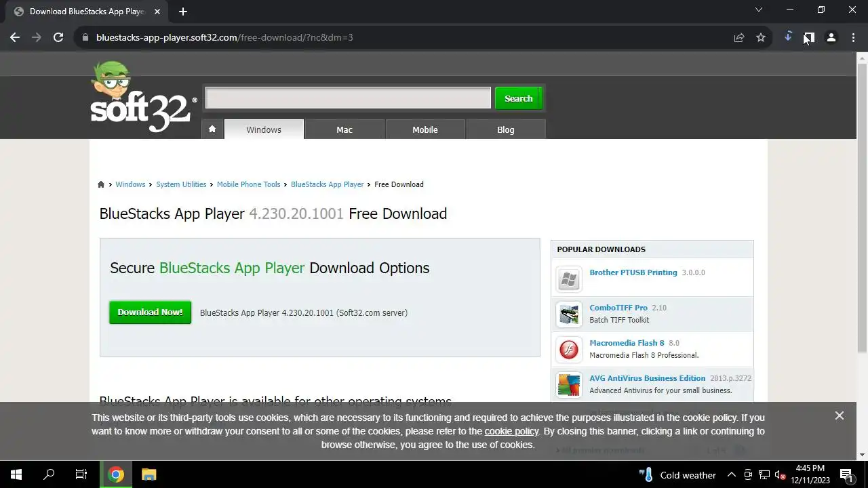Open Windows taskbar search
Image resolution: width=868 pixels, height=488 pixels.
point(49,474)
